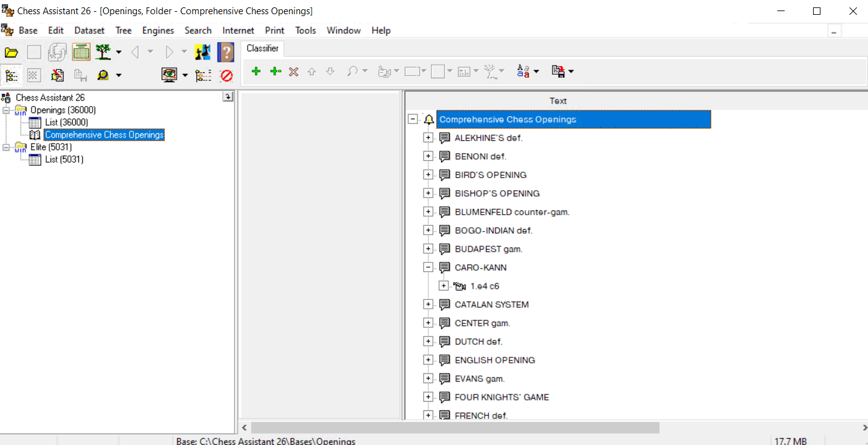Image resolution: width=868 pixels, height=445 pixels.
Task: Click the green plus add icon
Action: (x=256, y=72)
